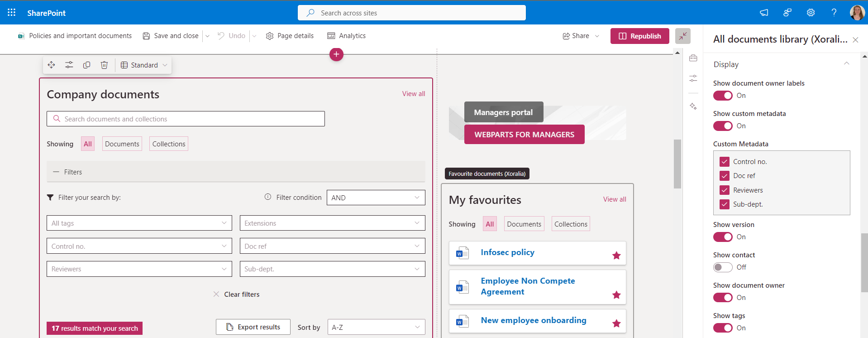Click the Filter condition info icon
868x338 pixels.
268,197
